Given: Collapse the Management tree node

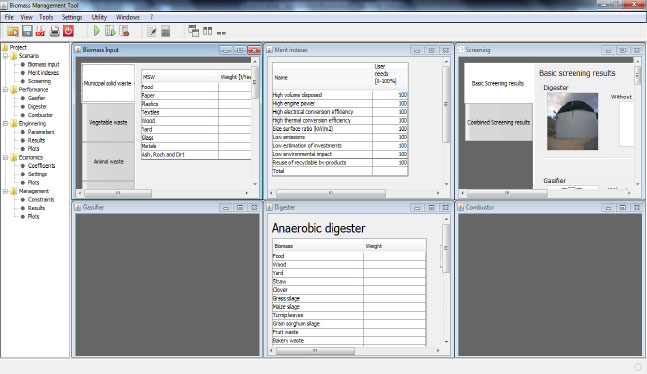Looking at the screenshot, I should coord(6,191).
